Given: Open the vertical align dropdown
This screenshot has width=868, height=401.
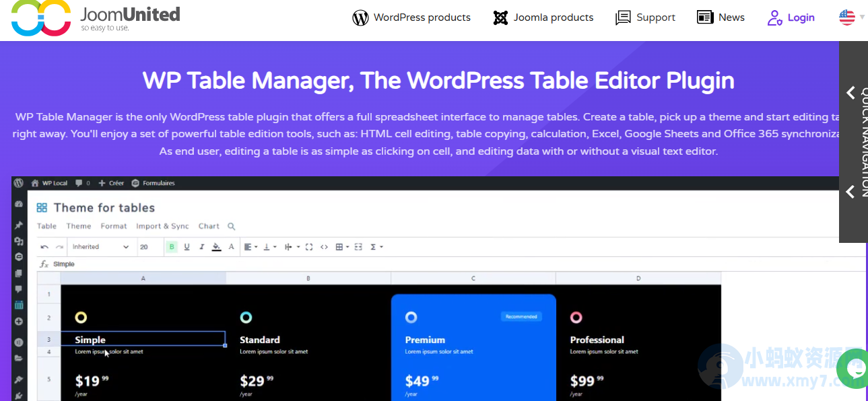Looking at the screenshot, I should pyautogui.click(x=269, y=247).
